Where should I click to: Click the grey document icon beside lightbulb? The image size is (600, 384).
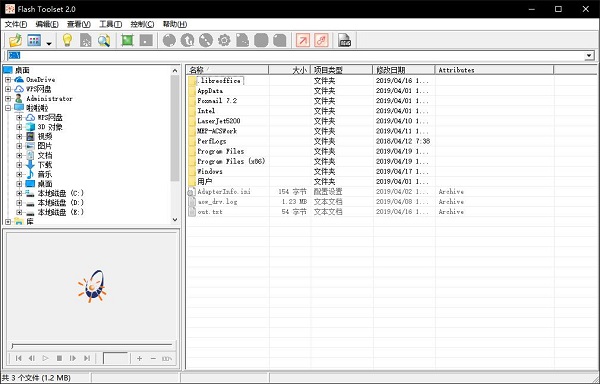coord(86,40)
